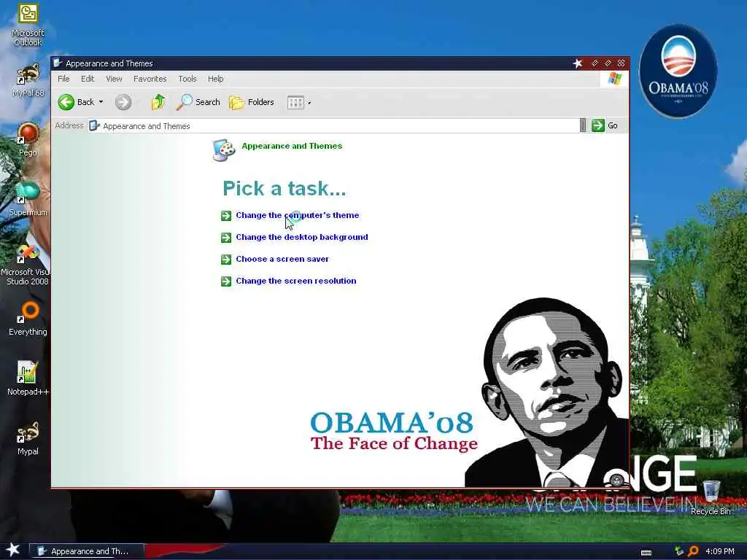Click the Everything search tray icon
Image resolution: width=747 pixels, height=560 pixels.
tap(693, 551)
